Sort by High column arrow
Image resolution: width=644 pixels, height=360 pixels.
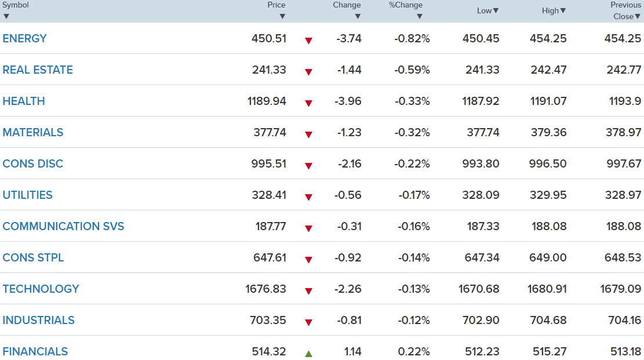click(563, 10)
